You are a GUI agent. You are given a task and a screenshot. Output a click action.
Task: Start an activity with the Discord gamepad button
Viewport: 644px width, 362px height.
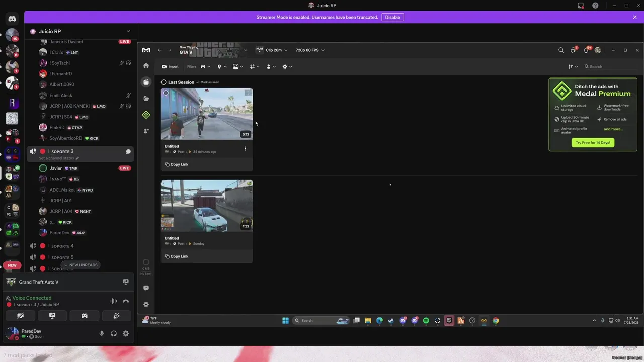coord(85,316)
